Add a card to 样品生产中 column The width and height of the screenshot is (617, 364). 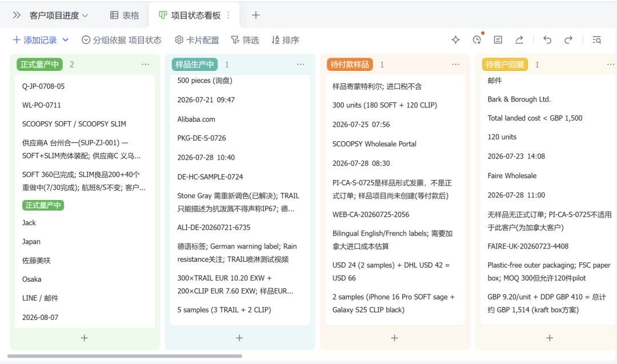coord(239,338)
